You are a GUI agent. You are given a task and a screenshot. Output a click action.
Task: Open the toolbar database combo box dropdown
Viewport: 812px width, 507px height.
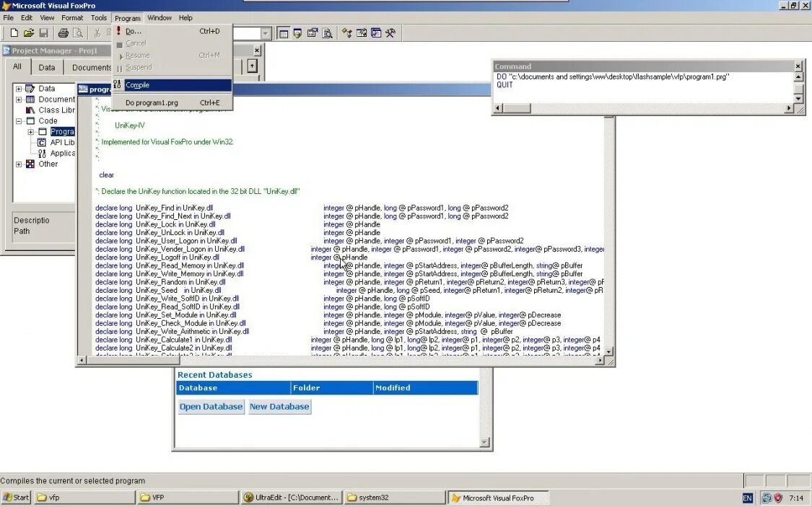(265, 34)
